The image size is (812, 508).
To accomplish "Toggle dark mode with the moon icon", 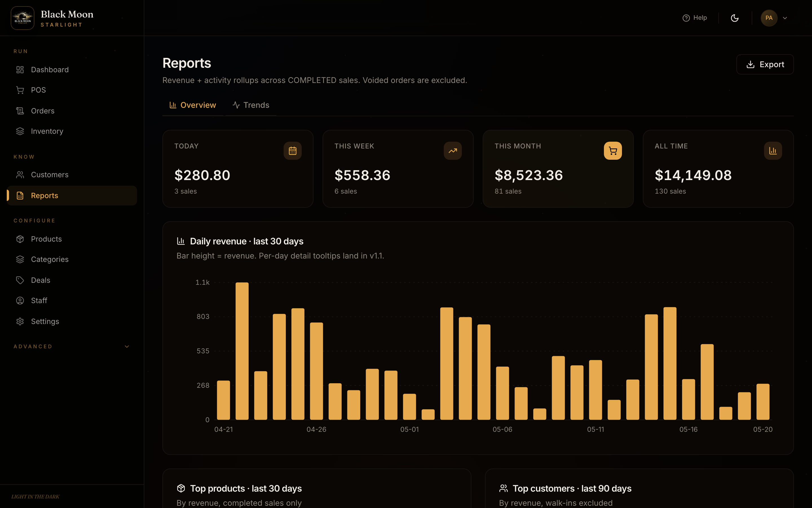I will (735, 18).
